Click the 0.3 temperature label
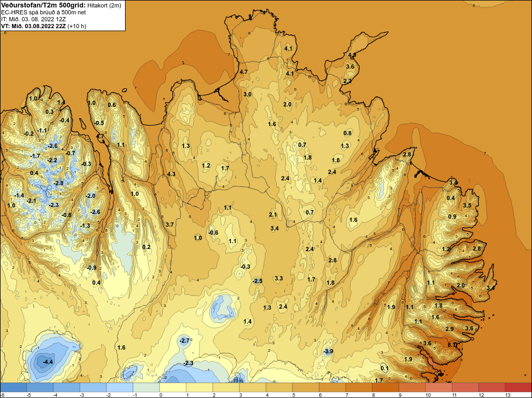Image resolution: width=532 pixels, height=398 pixels. (49, 112)
